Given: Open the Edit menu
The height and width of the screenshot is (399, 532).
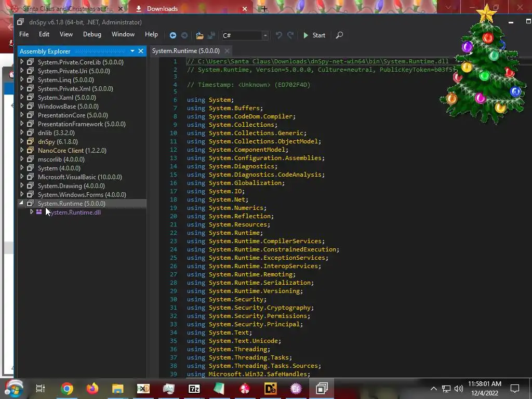Looking at the screenshot, I should point(44,34).
